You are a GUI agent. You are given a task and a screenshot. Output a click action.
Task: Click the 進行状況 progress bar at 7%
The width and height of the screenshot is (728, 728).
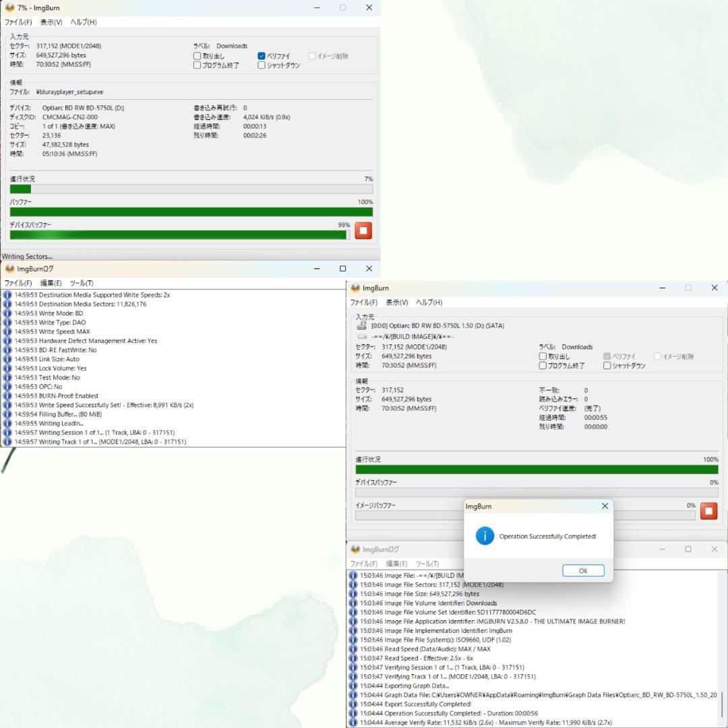(x=191, y=189)
